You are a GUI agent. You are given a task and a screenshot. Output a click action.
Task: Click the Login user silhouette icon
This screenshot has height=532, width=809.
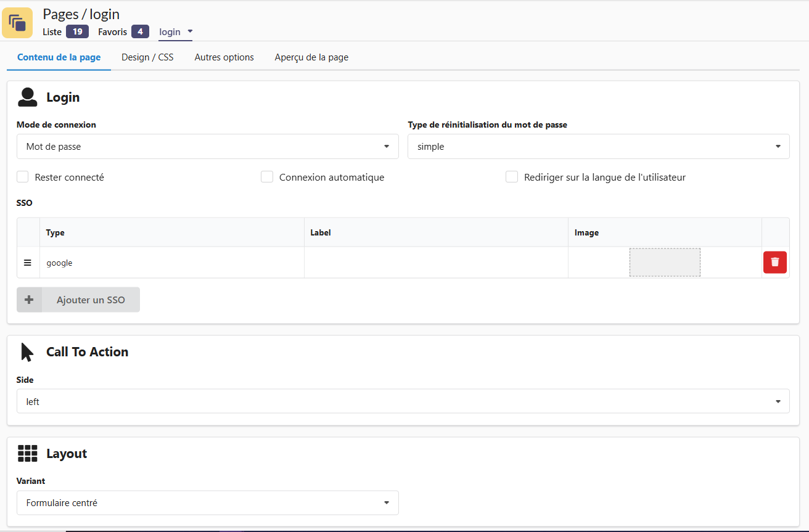[28, 97]
